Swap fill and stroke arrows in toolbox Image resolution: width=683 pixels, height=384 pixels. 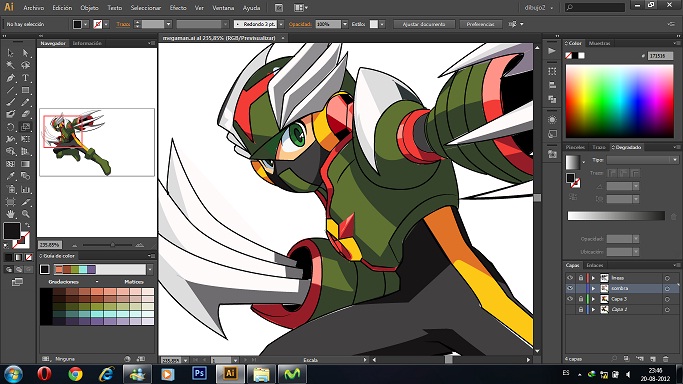27,225
